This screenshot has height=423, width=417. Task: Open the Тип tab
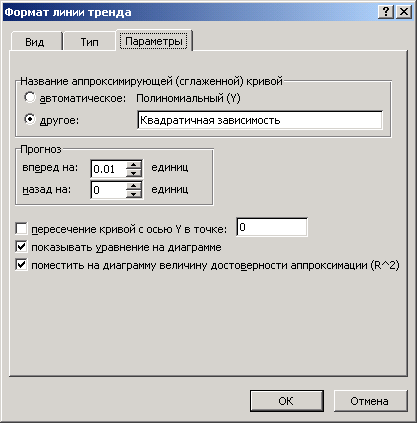pyautogui.click(x=89, y=42)
